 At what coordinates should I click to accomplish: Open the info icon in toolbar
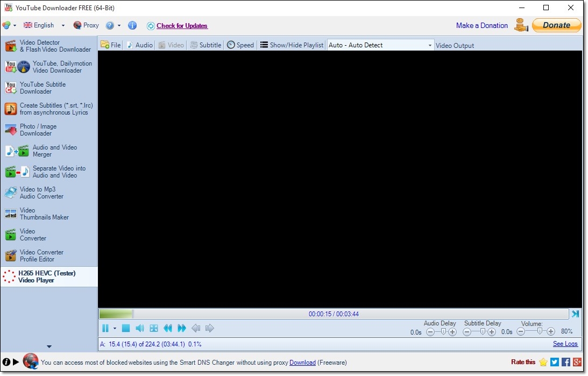coord(132,25)
